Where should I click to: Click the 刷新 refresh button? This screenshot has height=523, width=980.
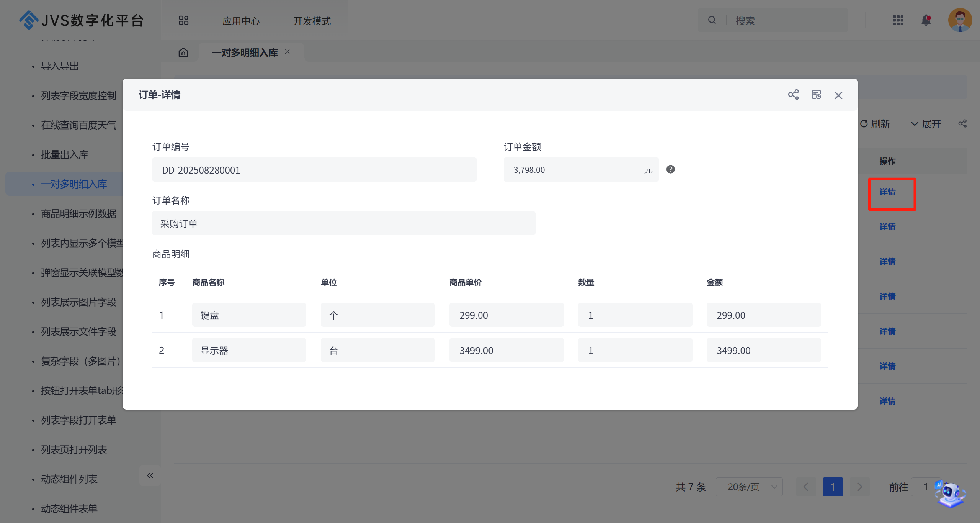pos(875,124)
